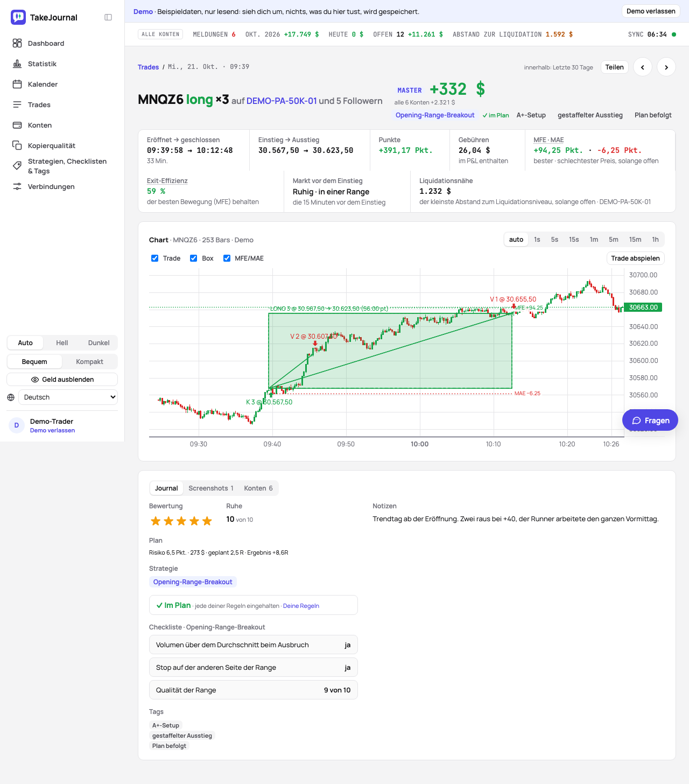Screen dimensions: 689x784
Task: Select the 1h chart timeframe
Action: (x=655, y=240)
